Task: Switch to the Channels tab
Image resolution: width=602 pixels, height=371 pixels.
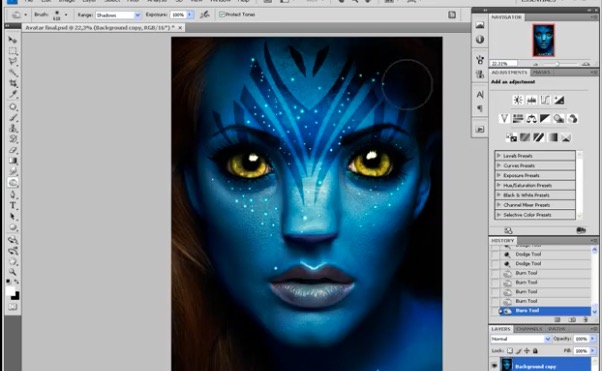Action: point(529,329)
